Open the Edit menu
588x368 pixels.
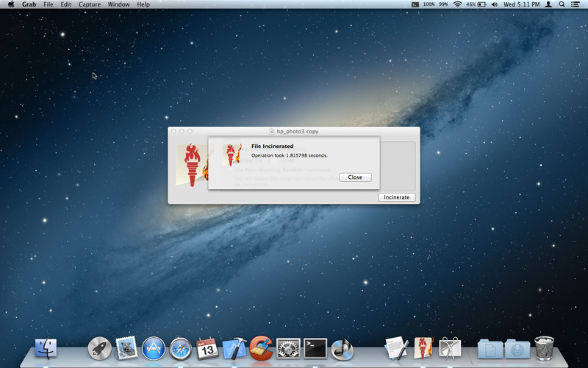pos(65,4)
